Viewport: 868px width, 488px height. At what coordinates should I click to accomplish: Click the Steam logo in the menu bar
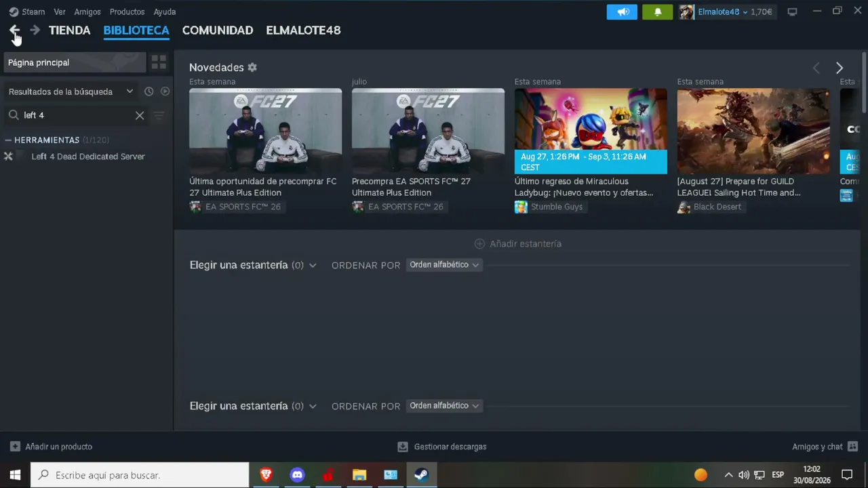point(14,12)
